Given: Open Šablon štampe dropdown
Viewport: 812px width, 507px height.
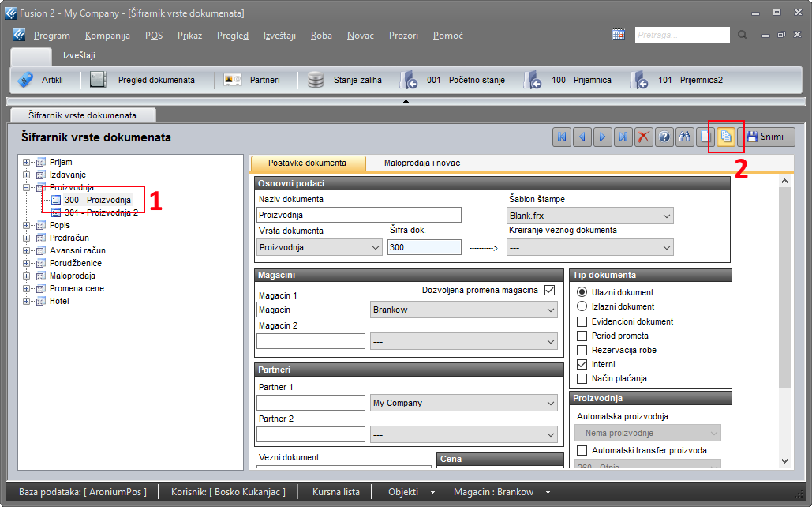Looking at the screenshot, I should [589, 216].
